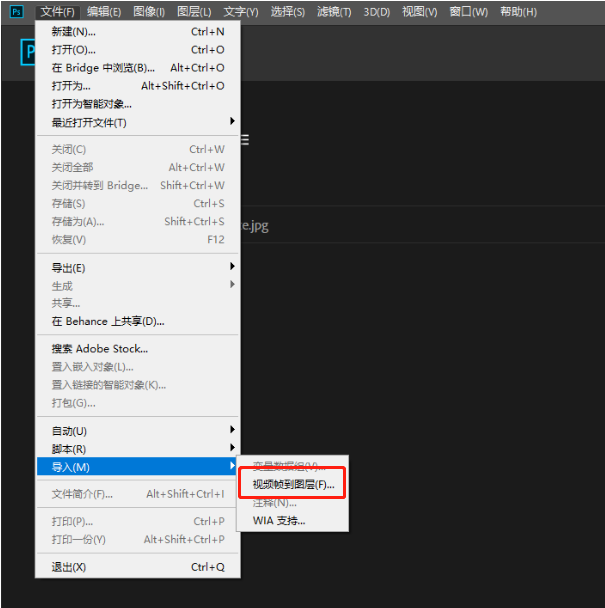
Task: Open the 滤镜(T) menu
Action: 334,12
